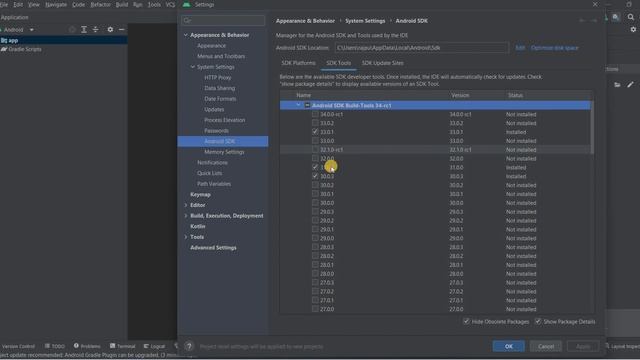640x360 pixels.
Task: Toggle Show Package Details checkbox
Action: [x=538, y=321]
